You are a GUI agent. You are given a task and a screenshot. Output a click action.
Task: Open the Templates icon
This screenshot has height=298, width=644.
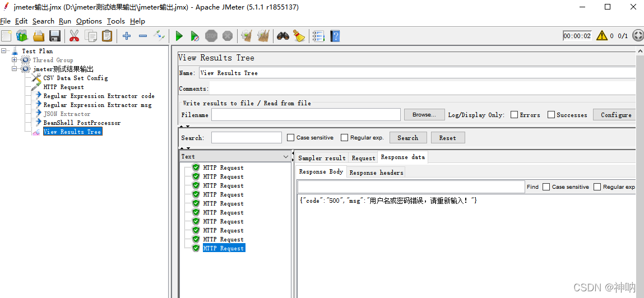pos(22,36)
